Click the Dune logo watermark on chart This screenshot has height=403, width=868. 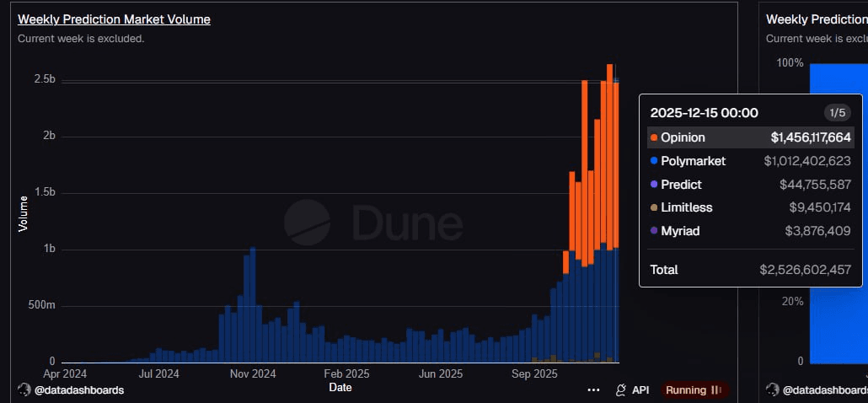pos(307,223)
